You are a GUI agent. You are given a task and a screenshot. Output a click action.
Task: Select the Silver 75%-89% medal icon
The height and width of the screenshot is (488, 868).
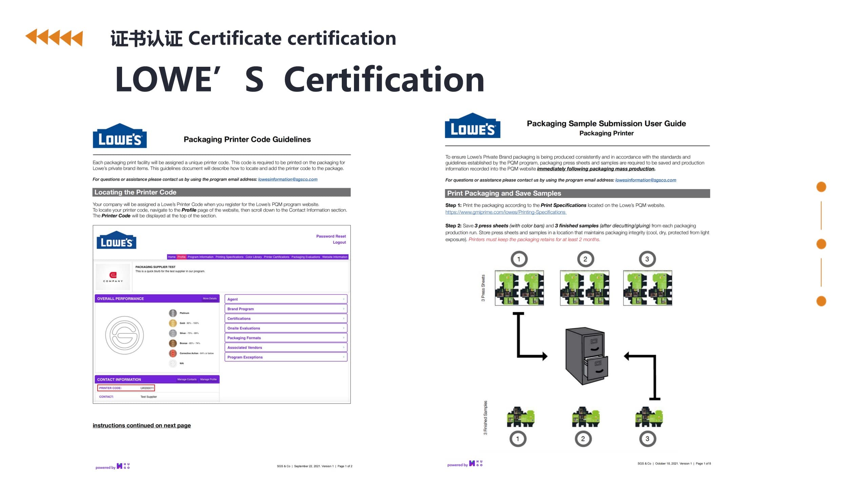click(x=173, y=333)
